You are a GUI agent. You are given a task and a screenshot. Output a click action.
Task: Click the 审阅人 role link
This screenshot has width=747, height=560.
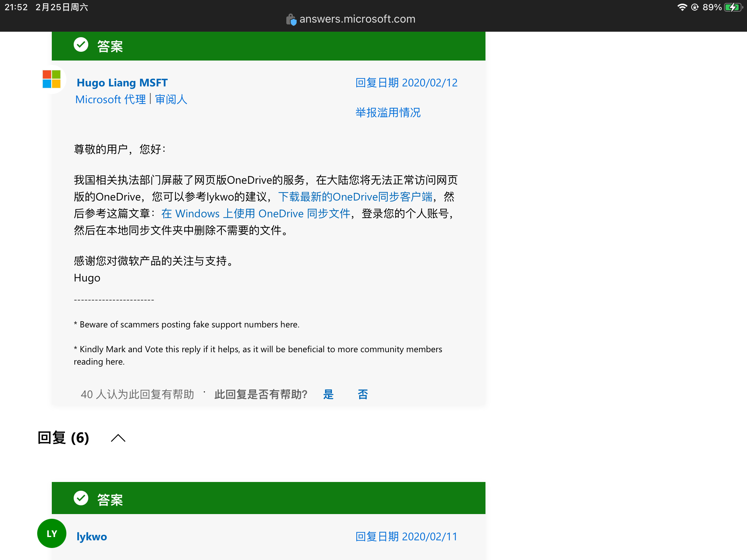tap(171, 99)
